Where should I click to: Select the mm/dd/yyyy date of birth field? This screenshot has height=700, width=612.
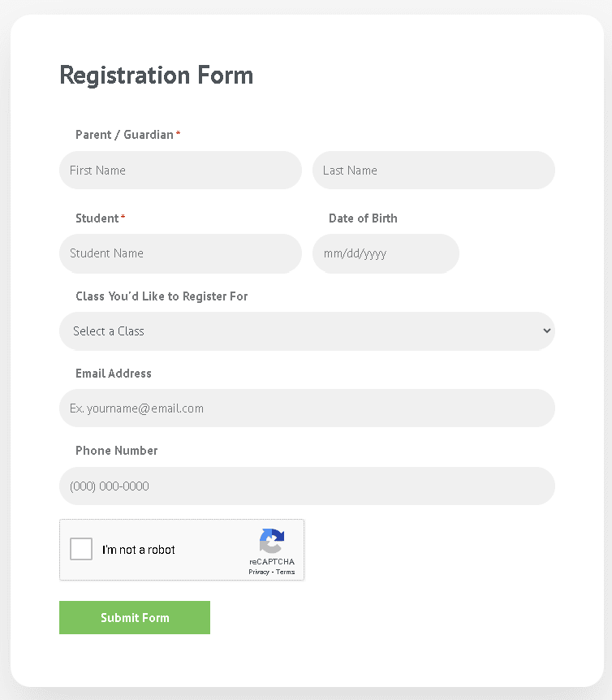click(x=386, y=253)
